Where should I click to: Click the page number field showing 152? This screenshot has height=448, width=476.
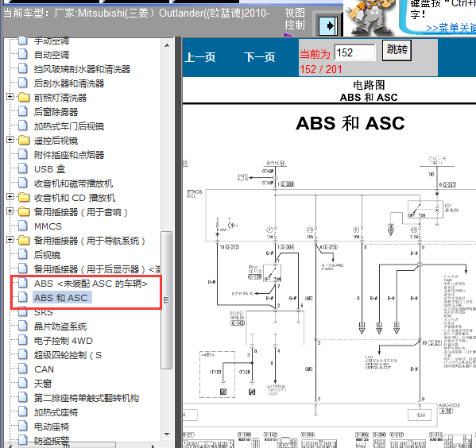point(354,52)
